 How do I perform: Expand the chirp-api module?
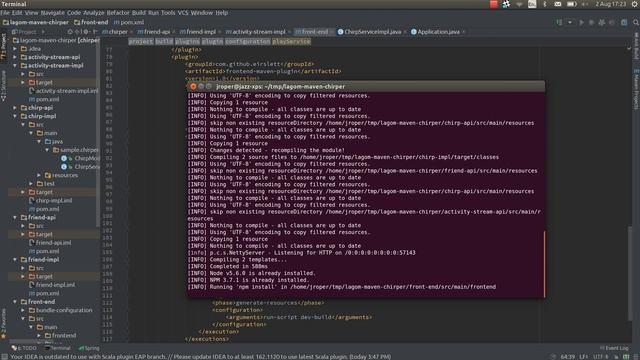[x=15, y=108]
